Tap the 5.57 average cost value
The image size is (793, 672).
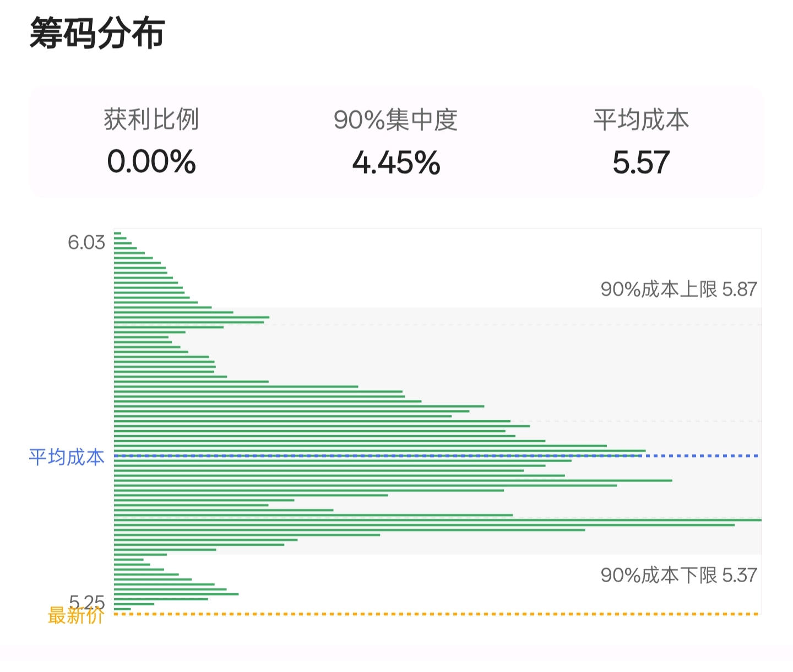[640, 163]
